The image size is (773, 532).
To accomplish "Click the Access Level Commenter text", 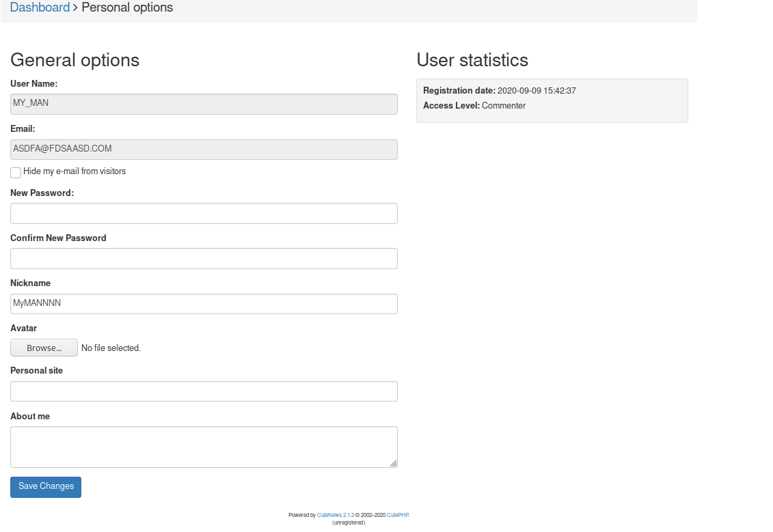I will point(504,106).
